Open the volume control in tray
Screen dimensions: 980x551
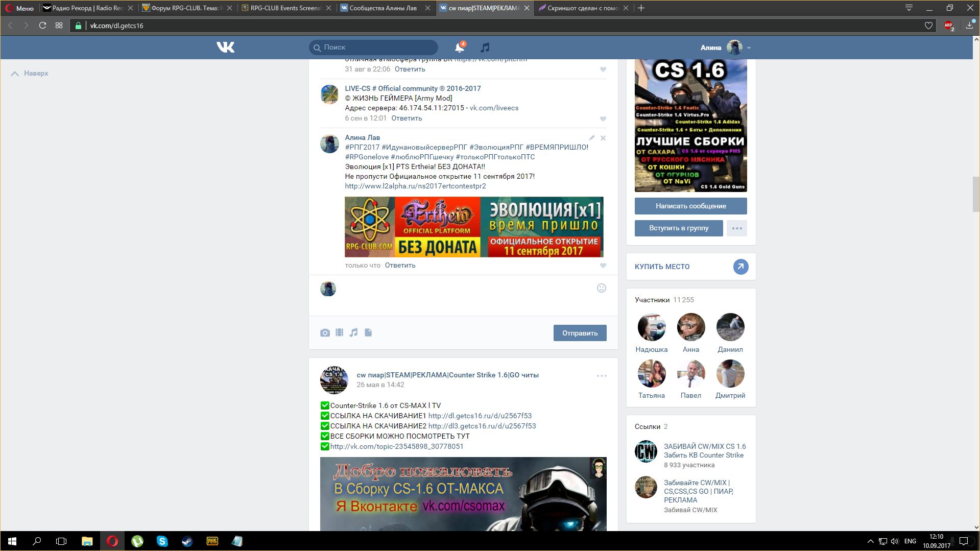895,541
